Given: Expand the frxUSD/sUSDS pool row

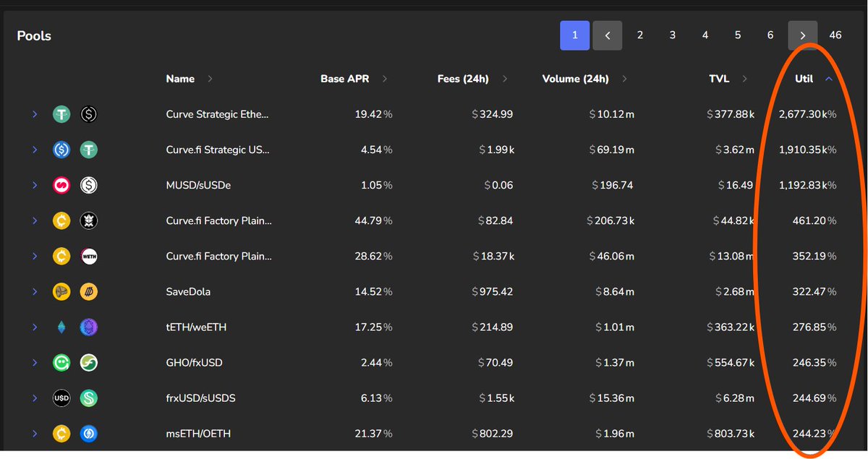Looking at the screenshot, I should pos(34,398).
